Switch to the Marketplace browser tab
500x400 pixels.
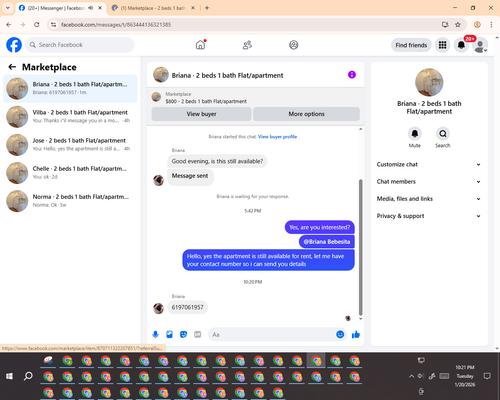point(153,8)
